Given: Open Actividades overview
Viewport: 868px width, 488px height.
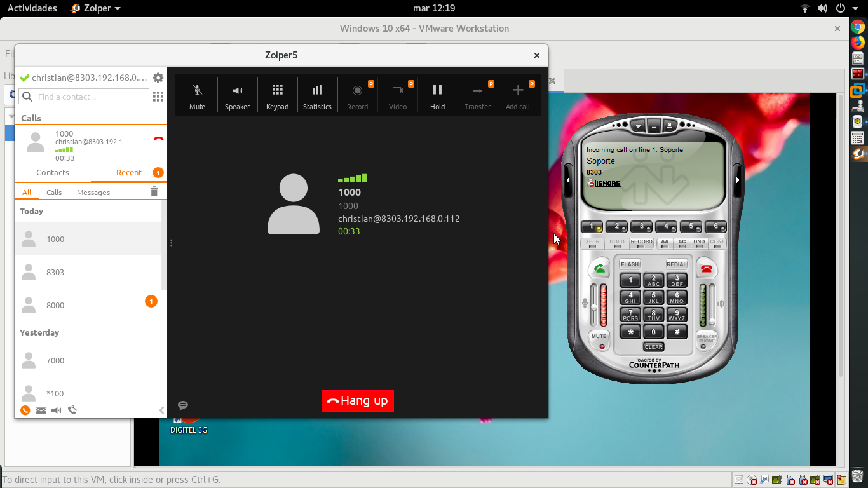Looking at the screenshot, I should click(32, 8).
